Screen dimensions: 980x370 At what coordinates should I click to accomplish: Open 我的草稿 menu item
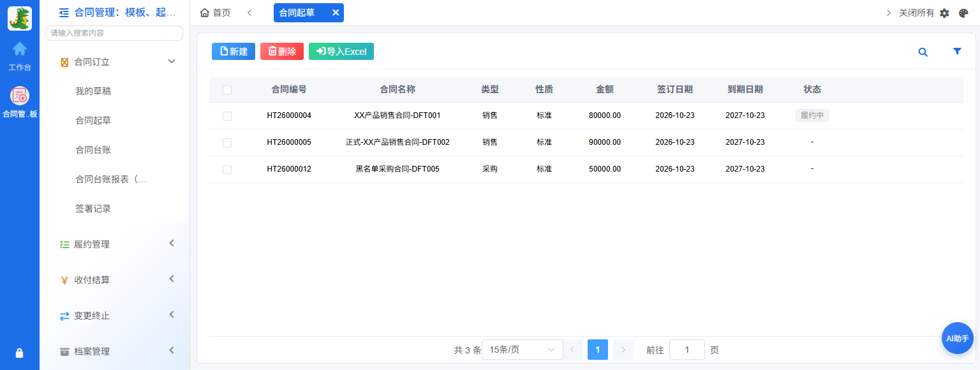click(93, 91)
